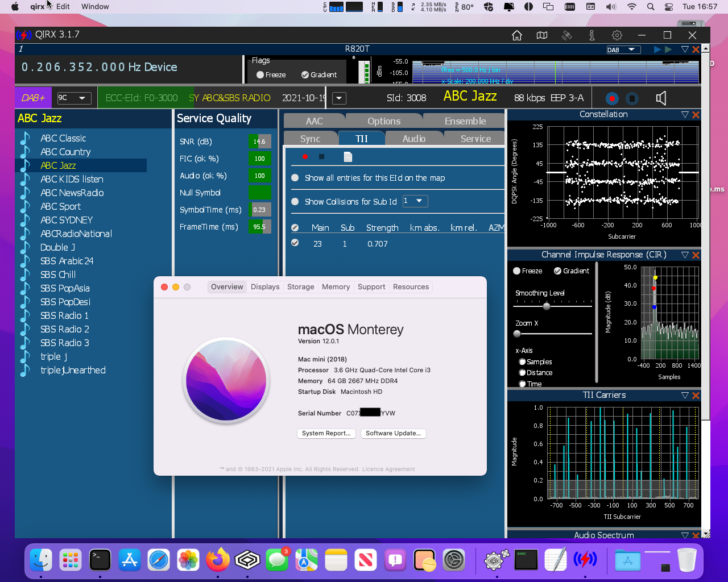Open the Licence Agreement link
Image resolution: width=728 pixels, height=582 pixels.
tap(388, 469)
